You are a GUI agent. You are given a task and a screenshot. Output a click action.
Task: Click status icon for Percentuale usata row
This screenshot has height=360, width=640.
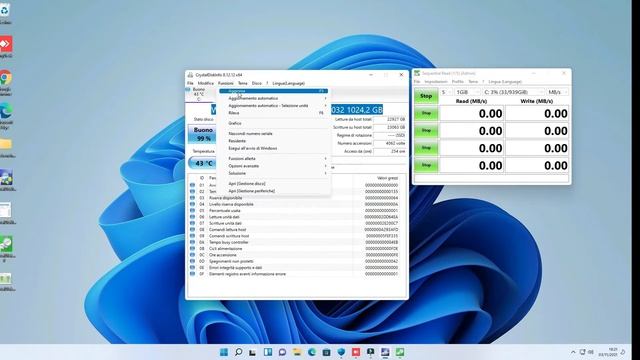[192, 211]
